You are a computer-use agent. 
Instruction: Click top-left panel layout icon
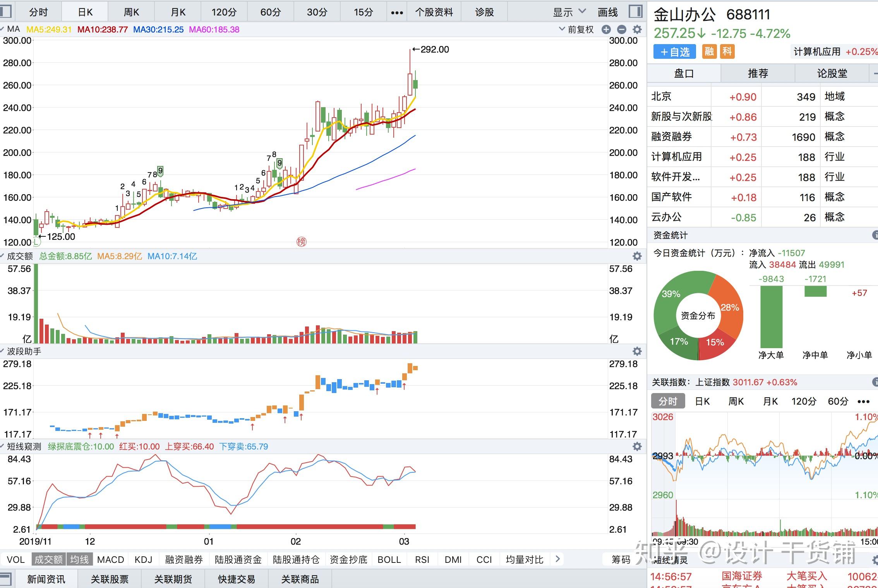(5, 12)
